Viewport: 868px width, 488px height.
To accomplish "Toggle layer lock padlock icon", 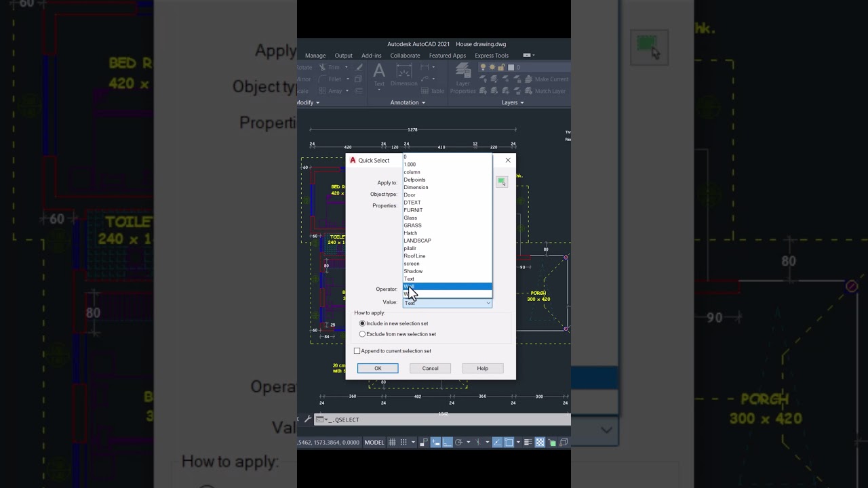I will pyautogui.click(x=502, y=67).
